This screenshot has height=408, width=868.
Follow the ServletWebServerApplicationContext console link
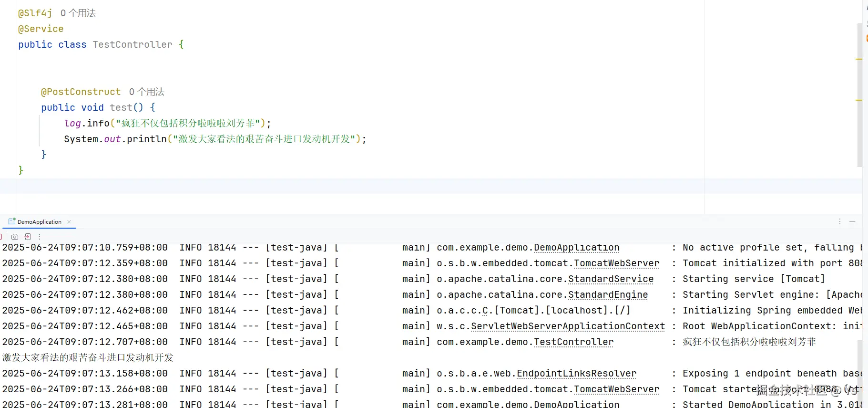tap(568, 326)
